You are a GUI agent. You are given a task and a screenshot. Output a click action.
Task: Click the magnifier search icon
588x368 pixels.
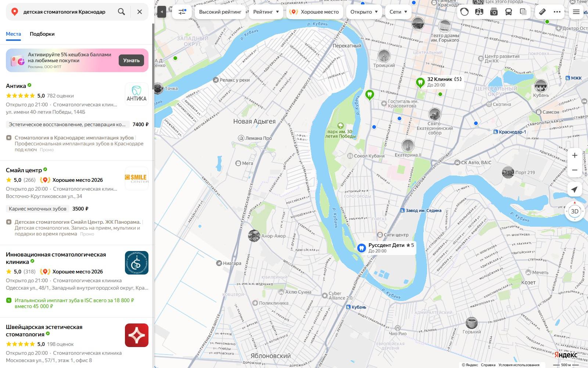tap(121, 12)
